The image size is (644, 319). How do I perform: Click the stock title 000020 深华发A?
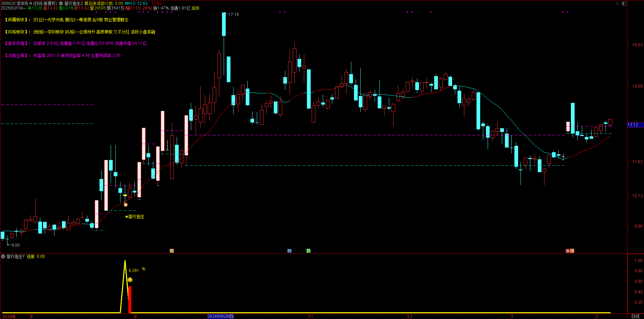tap(17, 3)
